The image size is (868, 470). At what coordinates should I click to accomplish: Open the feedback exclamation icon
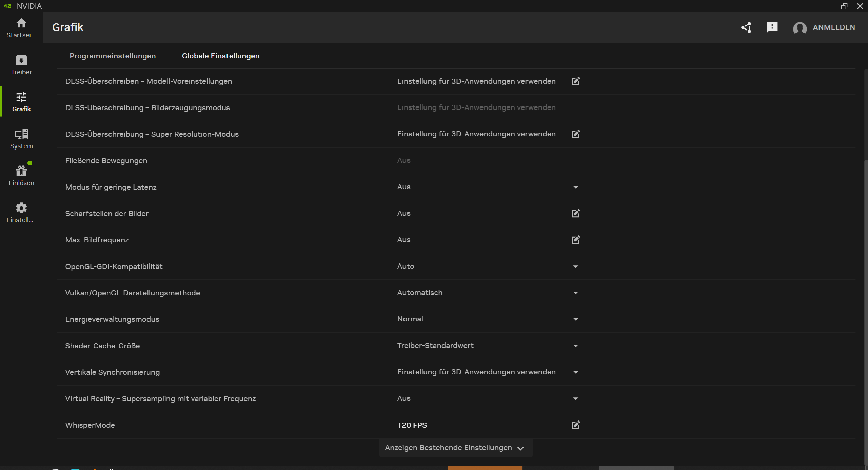(x=772, y=27)
